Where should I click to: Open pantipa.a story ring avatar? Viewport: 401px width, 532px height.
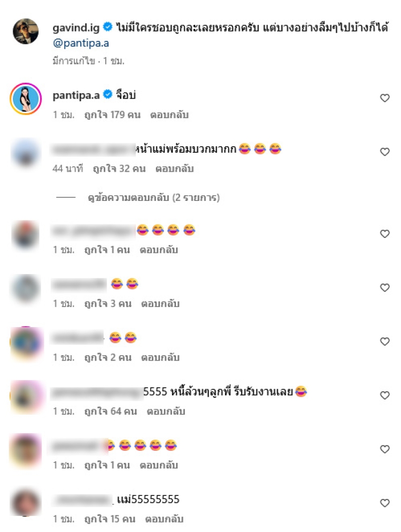26,99
